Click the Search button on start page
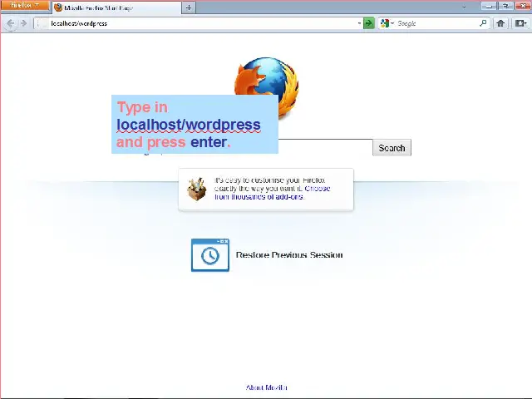 click(x=392, y=148)
